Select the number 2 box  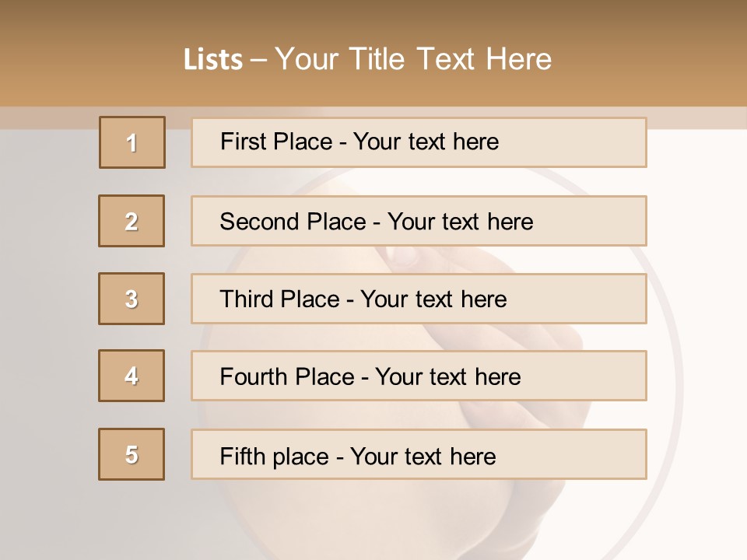(132, 221)
